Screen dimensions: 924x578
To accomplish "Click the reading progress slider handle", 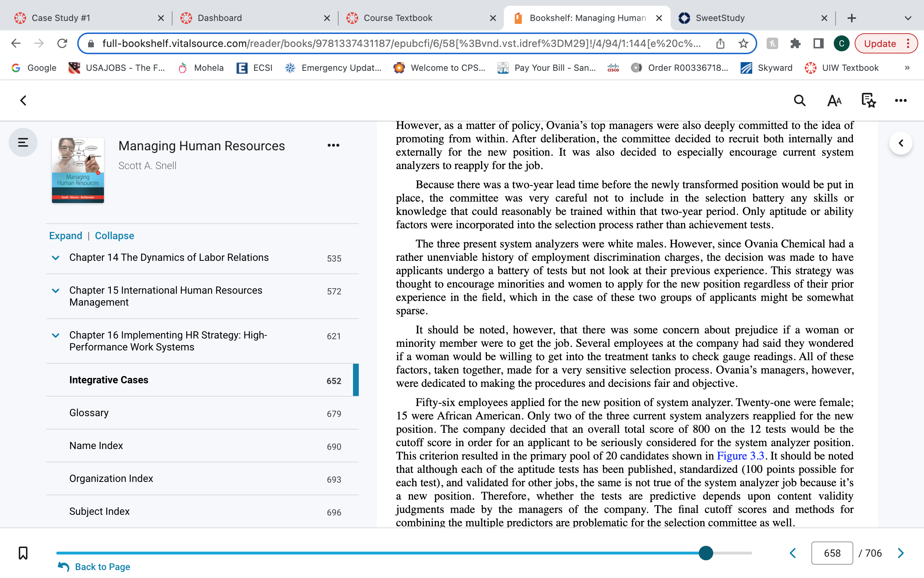I will [706, 553].
